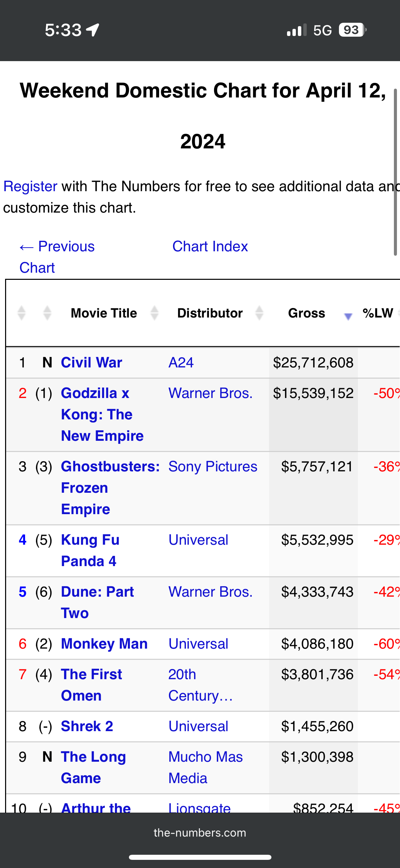Grab the page vertical scrollbar

point(395,172)
